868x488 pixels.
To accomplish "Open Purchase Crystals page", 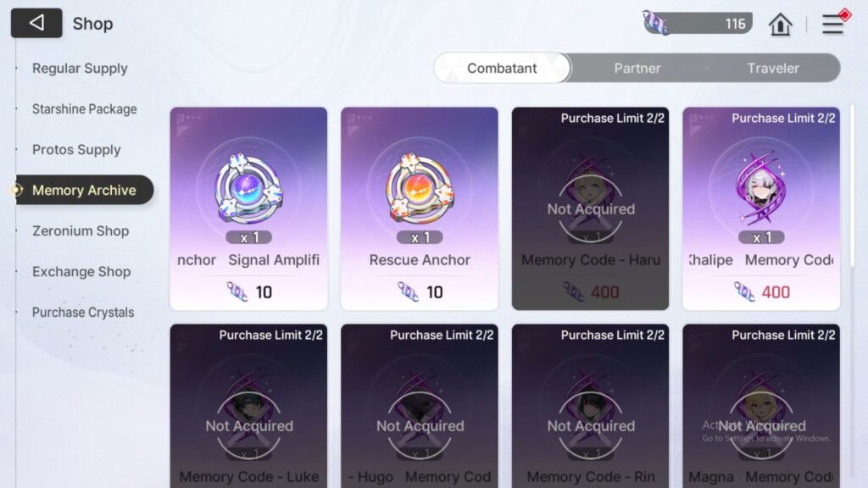I will point(83,312).
